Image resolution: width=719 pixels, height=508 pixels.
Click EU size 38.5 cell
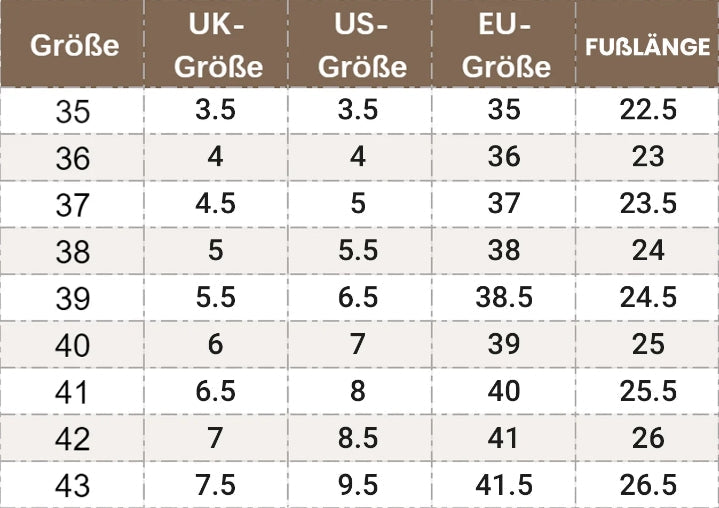504,297
